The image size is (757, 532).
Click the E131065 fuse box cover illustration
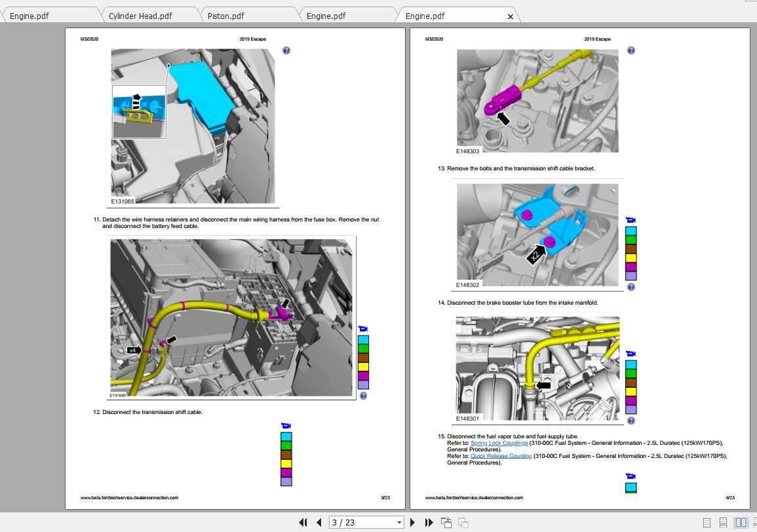(x=193, y=126)
